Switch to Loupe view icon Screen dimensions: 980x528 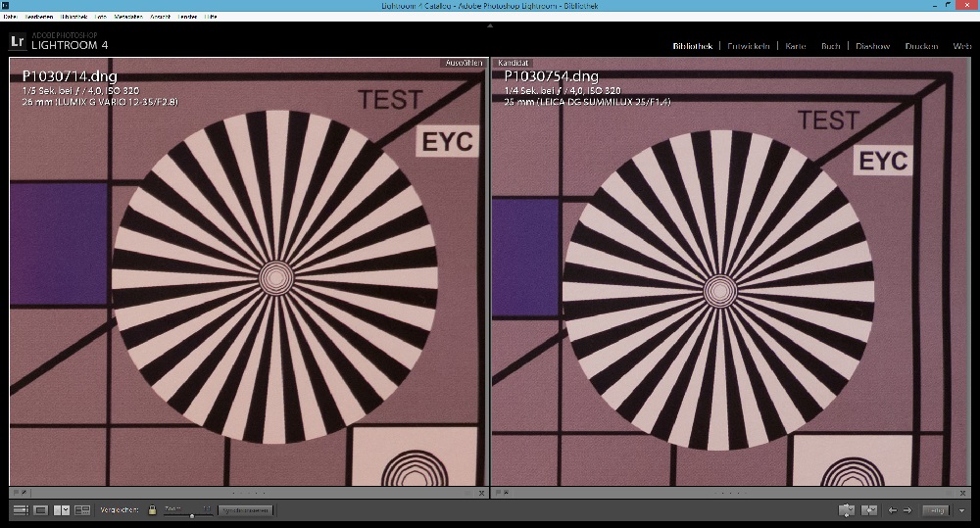(40, 510)
